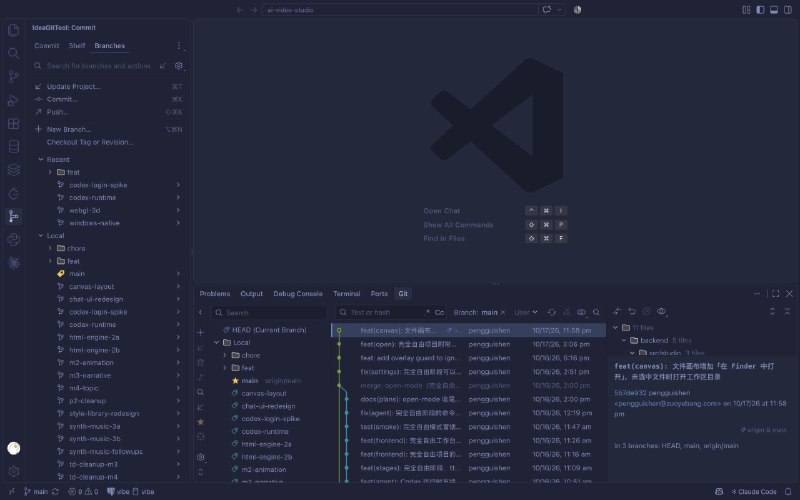
Task: Open the Output panel tab
Action: (x=252, y=294)
